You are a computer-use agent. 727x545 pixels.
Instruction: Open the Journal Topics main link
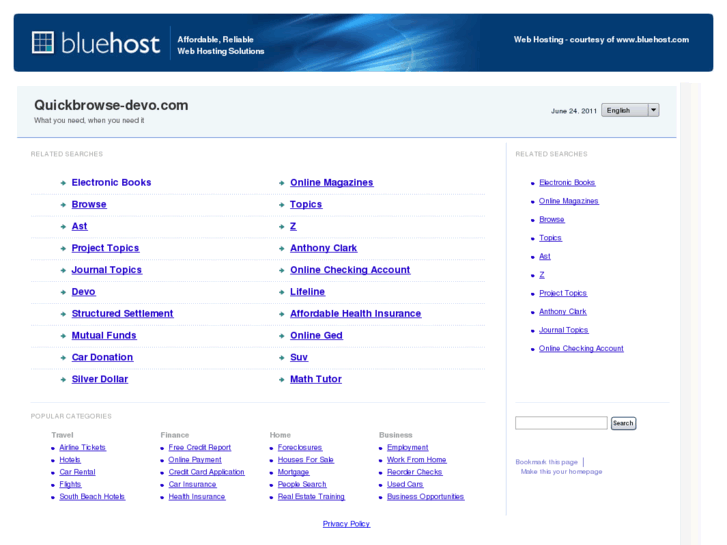point(107,270)
